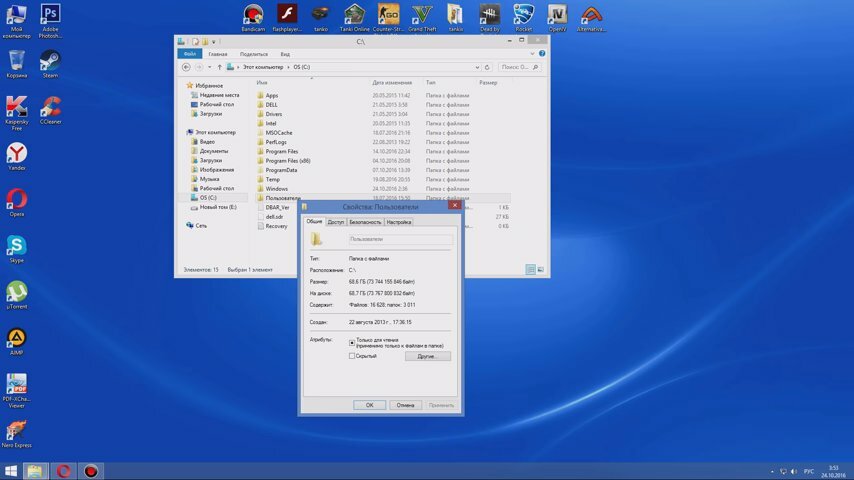Expand the ribbon chevron
The height and width of the screenshot is (480, 854).
(532, 53)
